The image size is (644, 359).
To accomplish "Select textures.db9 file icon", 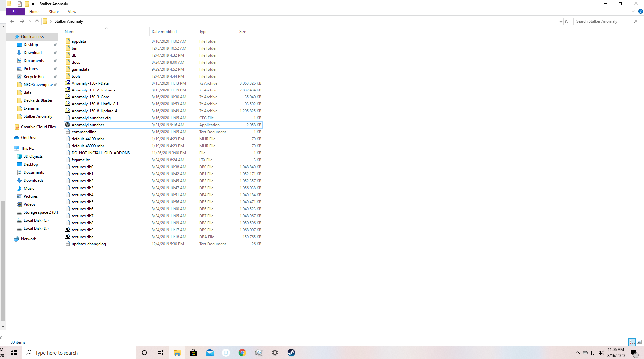I will click(68, 230).
